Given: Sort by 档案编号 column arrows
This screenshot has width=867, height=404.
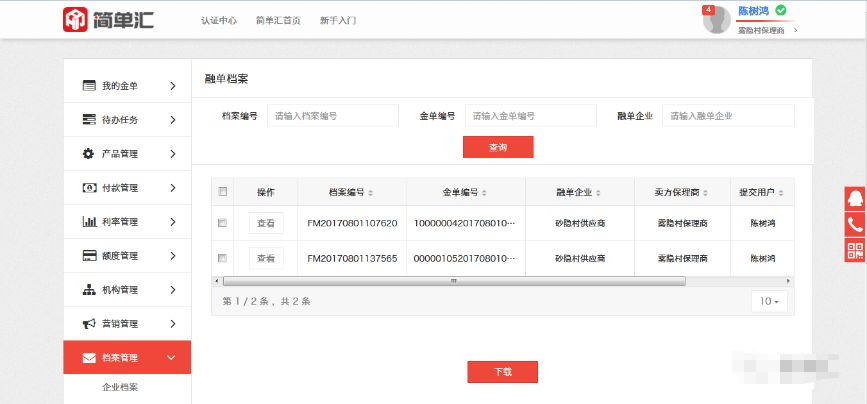Looking at the screenshot, I should pos(370,193).
